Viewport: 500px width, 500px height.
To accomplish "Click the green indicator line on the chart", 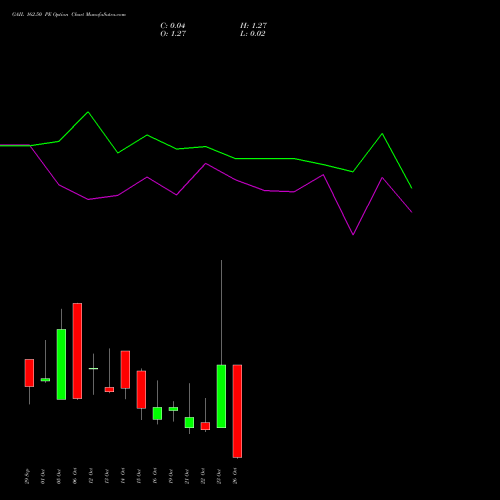I will pyautogui.click(x=206, y=147).
